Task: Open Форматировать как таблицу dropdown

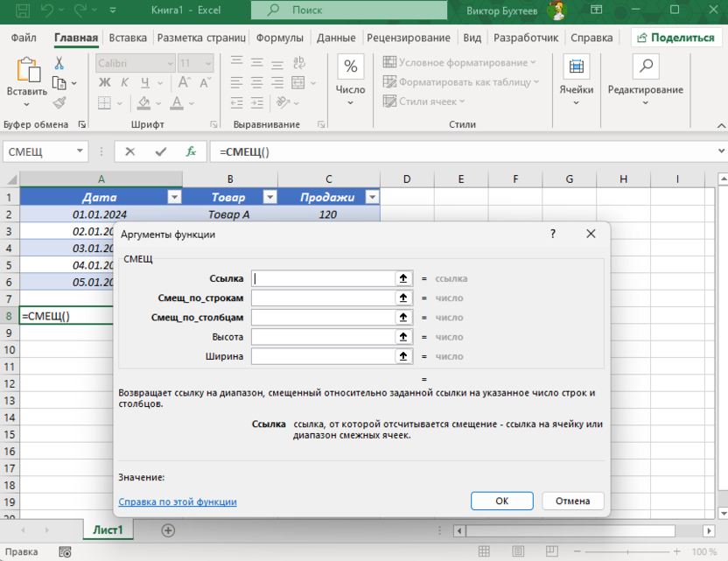Action: tap(461, 82)
